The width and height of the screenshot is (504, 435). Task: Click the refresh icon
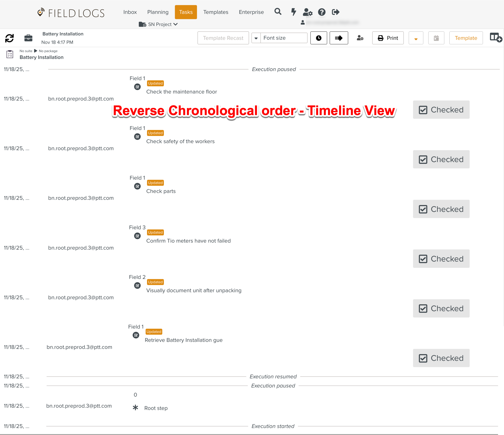coord(9,38)
